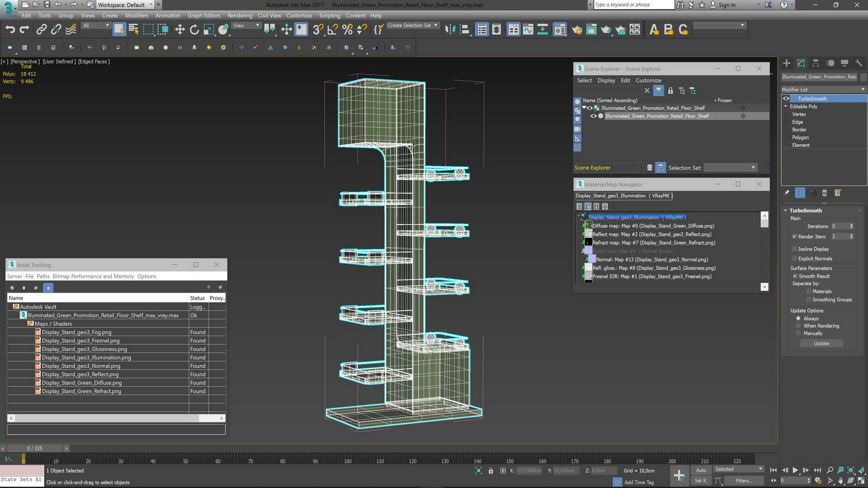Expand the Element sub-object level

click(801, 145)
